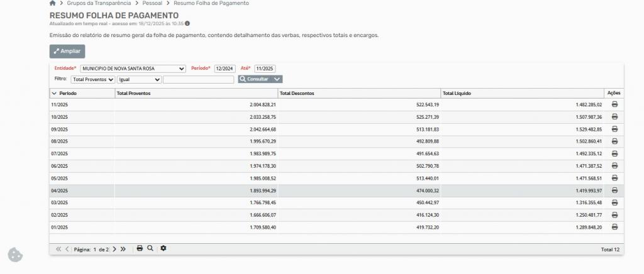Click printer icon for 01/2025 row
The image size is (644, 274).
point(614,227)
